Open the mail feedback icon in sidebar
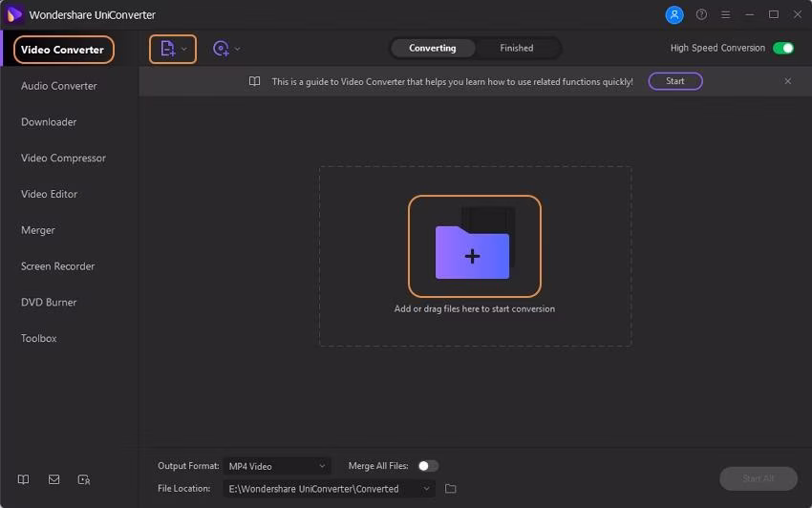Image resolution: width=812 pixels, height=508 pixels. pos(53,479)
